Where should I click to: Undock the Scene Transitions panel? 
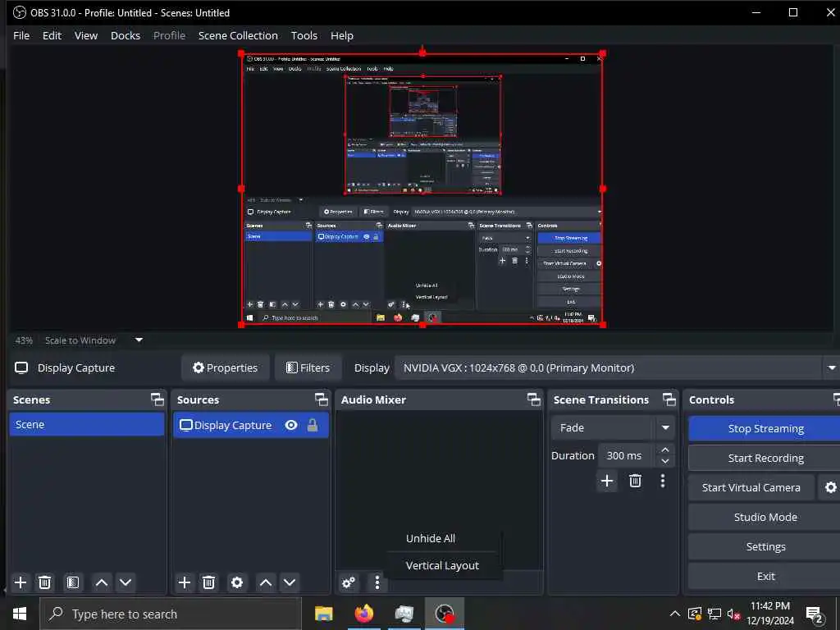[669, 399]
